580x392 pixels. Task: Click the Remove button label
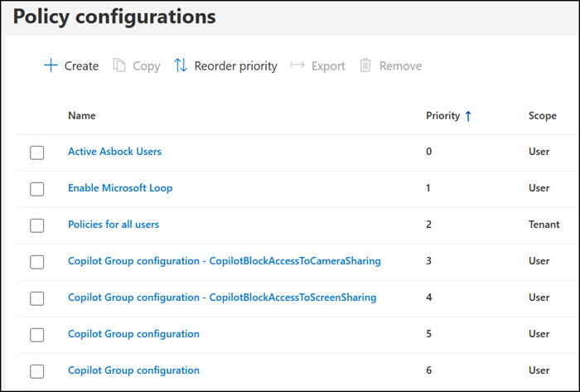point(400,65)
